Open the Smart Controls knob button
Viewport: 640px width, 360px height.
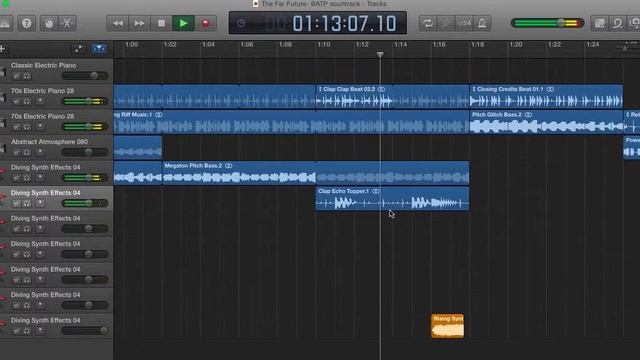point(49,23)
